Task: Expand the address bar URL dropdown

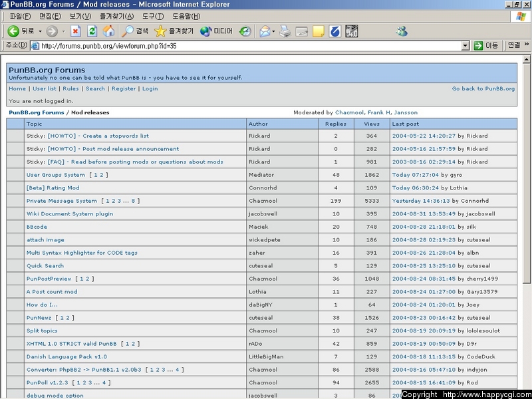Action: click(x=465, y=45)
